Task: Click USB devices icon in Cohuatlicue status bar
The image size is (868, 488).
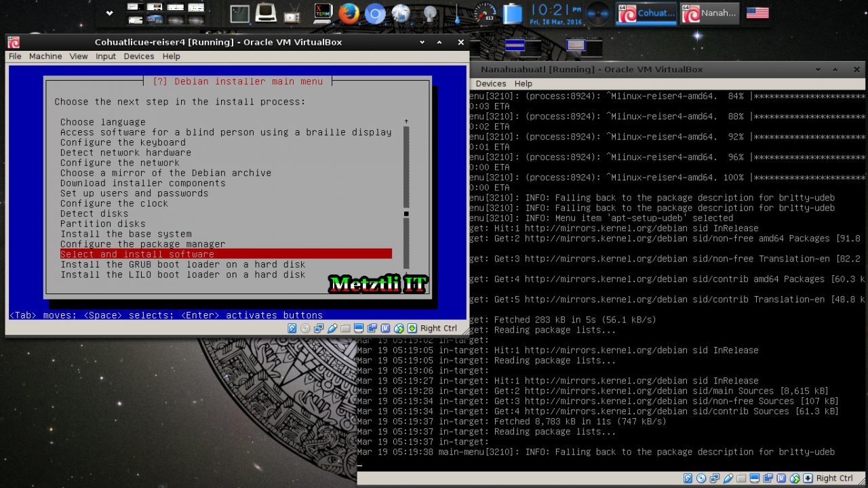Action: [x=332, y=328]
